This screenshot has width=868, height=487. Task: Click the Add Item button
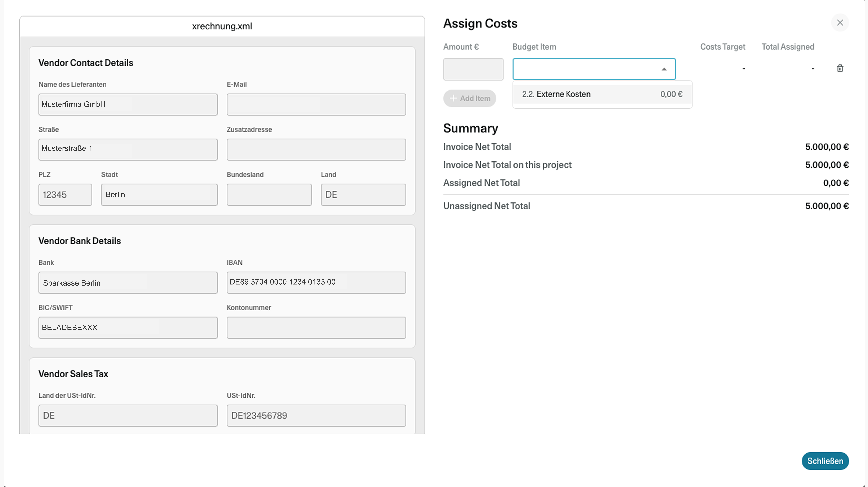pyautogui.click(x=469, y=98)
